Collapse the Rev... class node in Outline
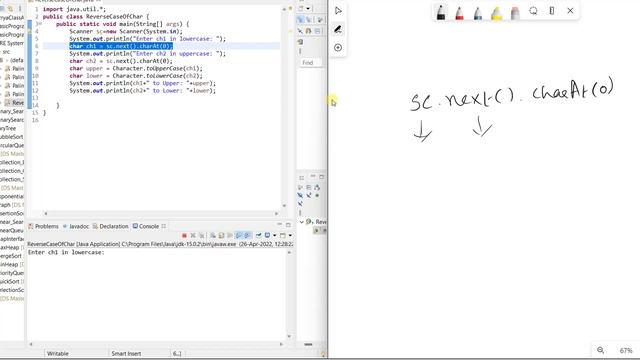This screenshot has width=640, height=360. pyautogui.click(x=302, y=222)
